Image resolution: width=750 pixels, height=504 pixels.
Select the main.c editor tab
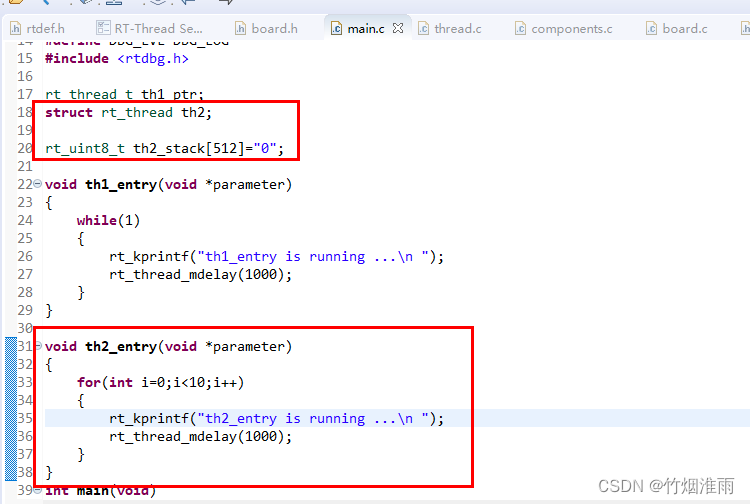(365, 29)
